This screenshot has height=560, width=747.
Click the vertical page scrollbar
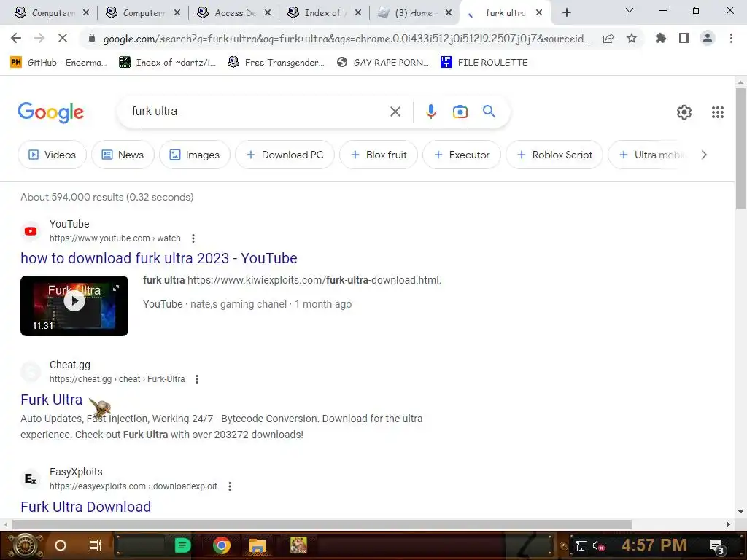coord(740,147)
